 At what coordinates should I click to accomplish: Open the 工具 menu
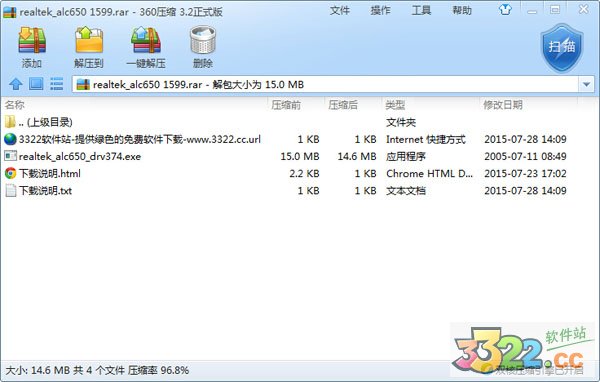coord(421,10)
